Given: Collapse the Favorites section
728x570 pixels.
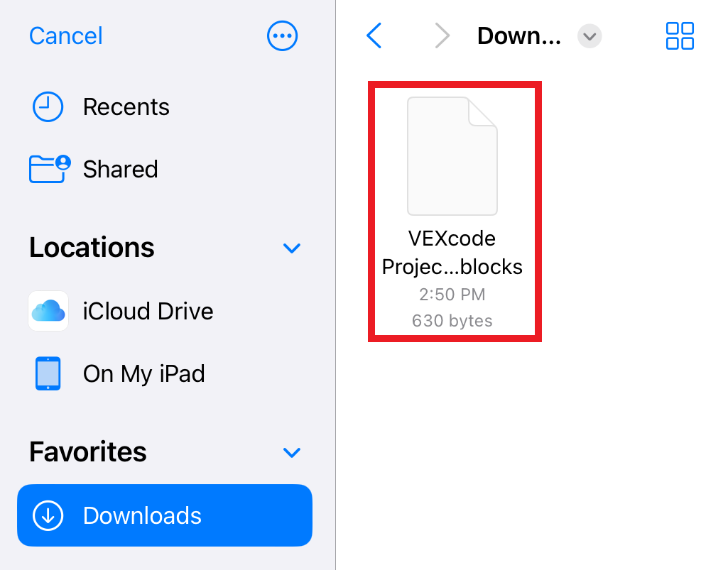Looking at the screenshot, I should (x=292, y=452).
